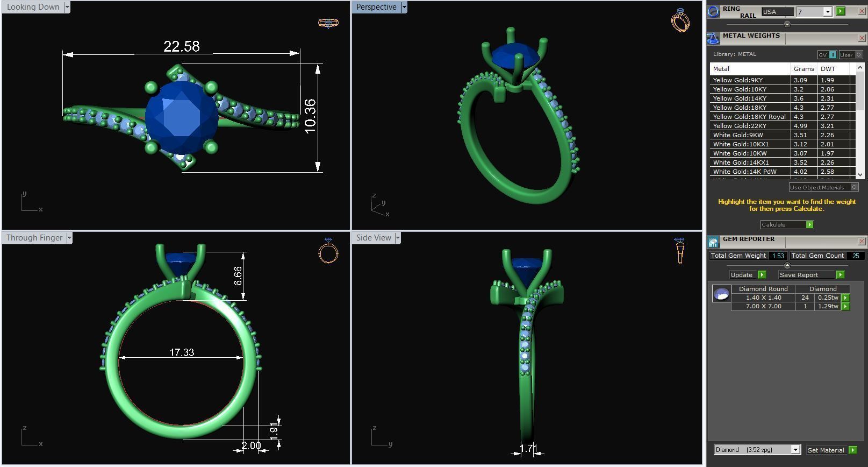Select the Yellow Gold:14KY row

[x=783, y=98]
